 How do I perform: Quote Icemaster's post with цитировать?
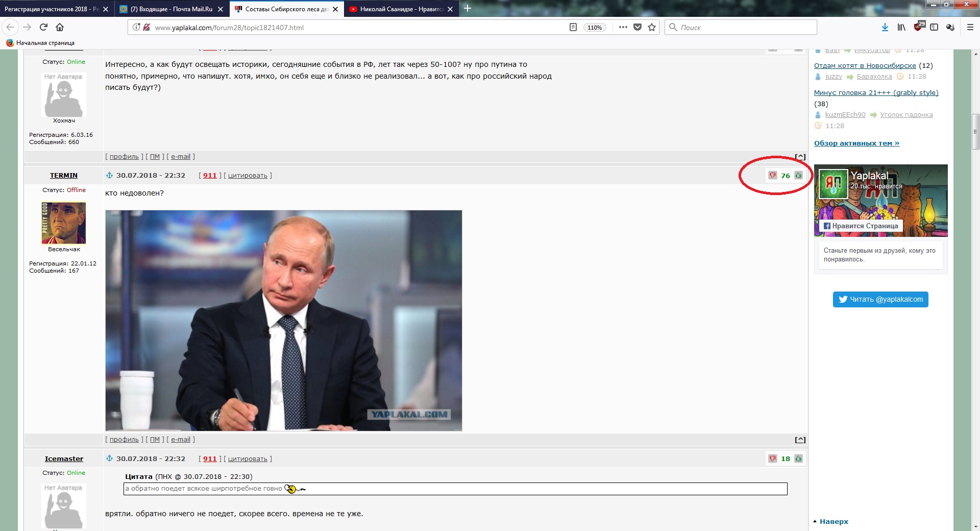pyautogui.click(x=248, y=458)
